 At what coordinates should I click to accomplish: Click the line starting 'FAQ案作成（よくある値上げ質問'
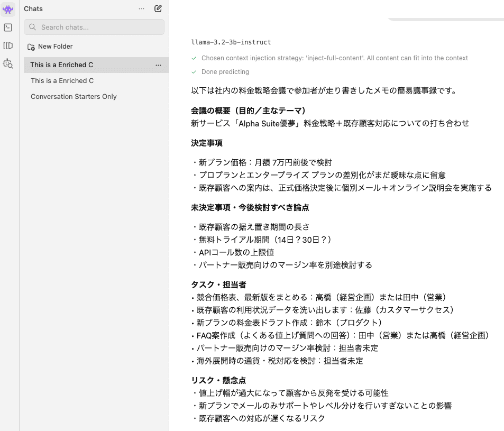pos(341,335)
